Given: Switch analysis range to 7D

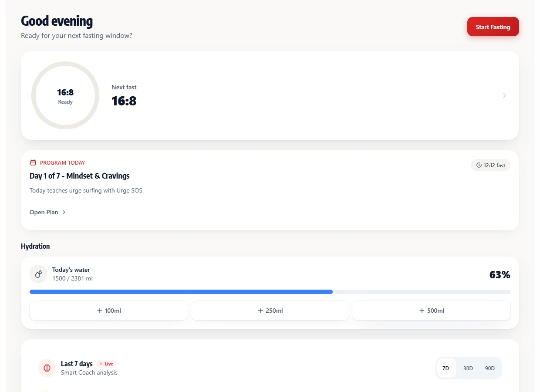Looking at the screenshot, I should click(446, 368).
